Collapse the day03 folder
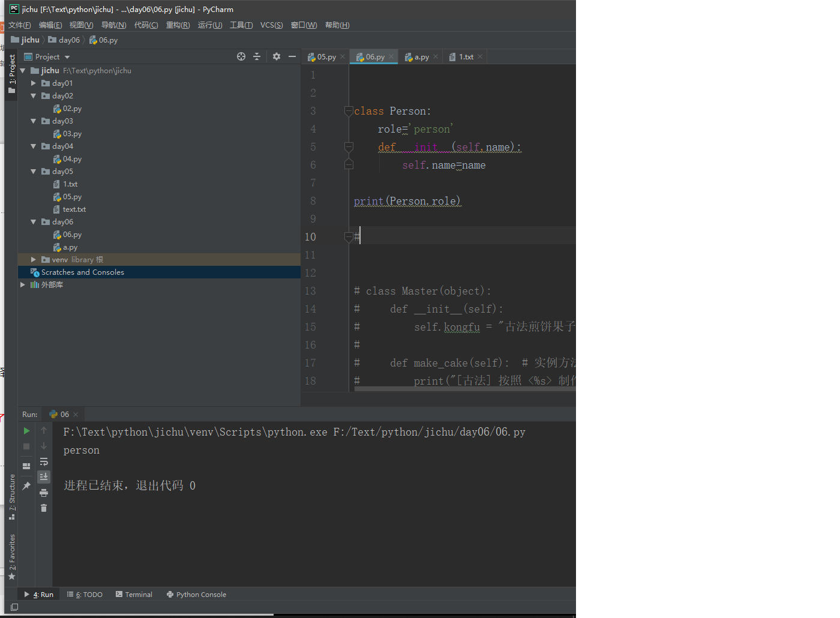The height and width of the screenshot is (618, 840). point(34,121)
